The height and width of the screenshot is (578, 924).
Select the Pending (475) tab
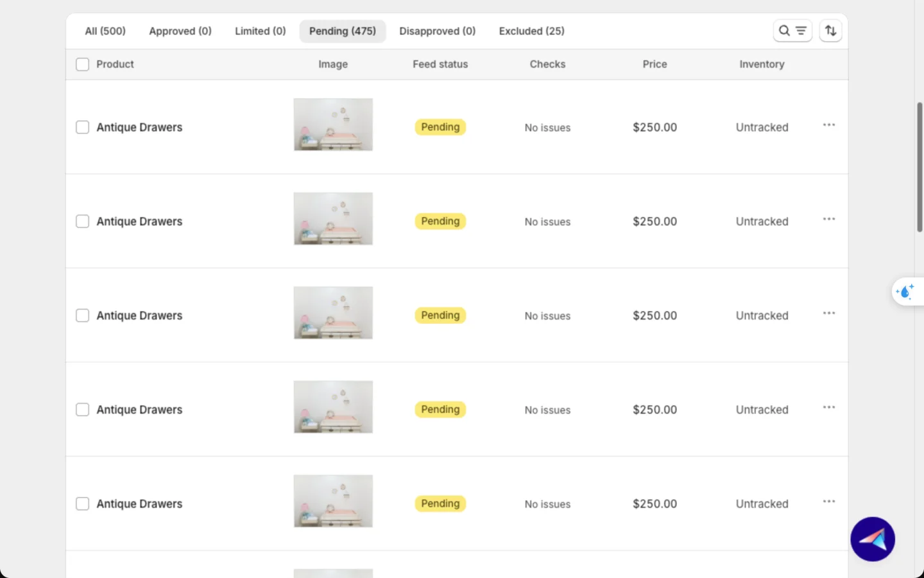pos(343,31)
